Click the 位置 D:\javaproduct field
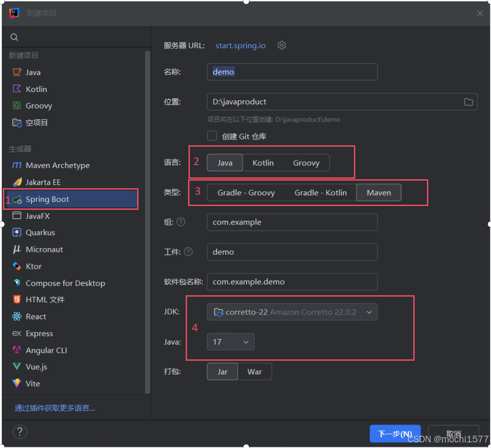491x448 pixels. pyautogui.click(x=342, y=101)
